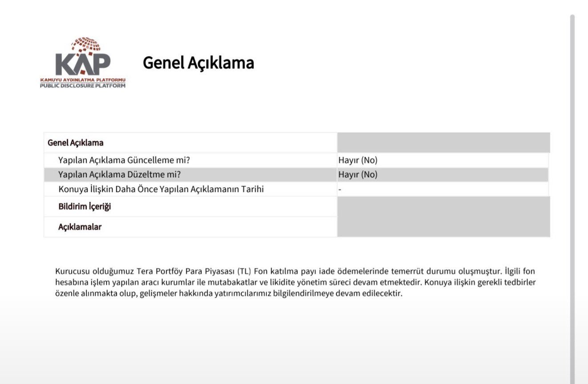Click the Konuya İlişkin Daha Önce Yapılan Açıklamanın Tarihi label
The image size is (588, 384).
pos(161,189)
